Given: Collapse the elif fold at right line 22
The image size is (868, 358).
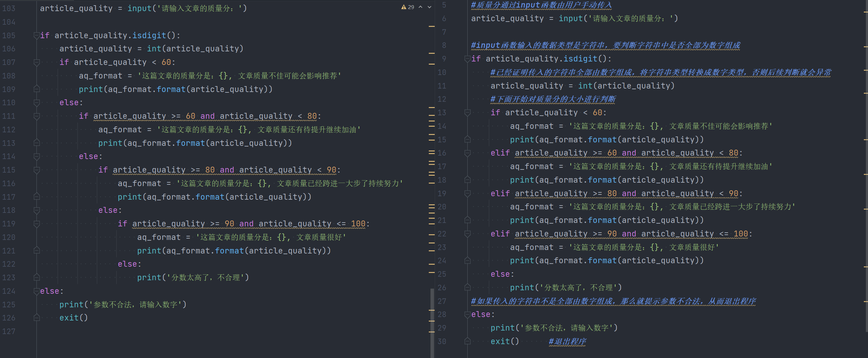Looking at the screenshot, I should [467, 234].
